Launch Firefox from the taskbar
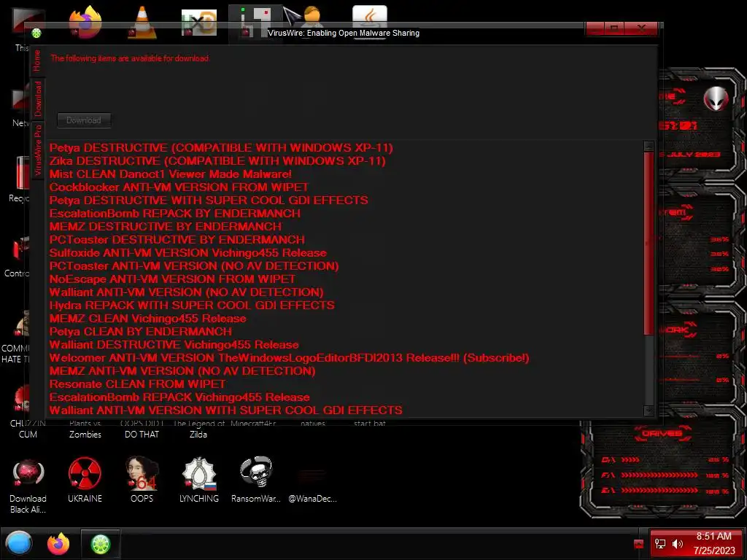747x560 pixels. [x=58, y=543]
